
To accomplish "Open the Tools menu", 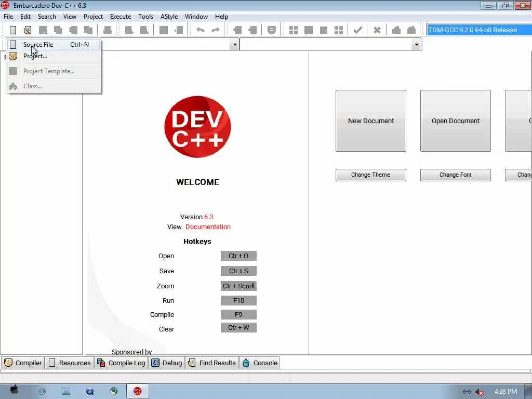I will point(146,17).
